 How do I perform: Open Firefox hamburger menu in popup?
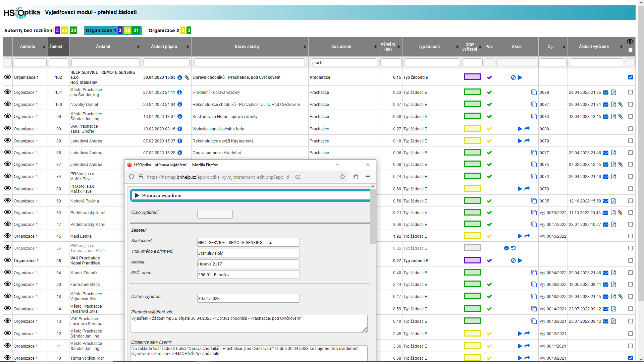click(368, 177)
